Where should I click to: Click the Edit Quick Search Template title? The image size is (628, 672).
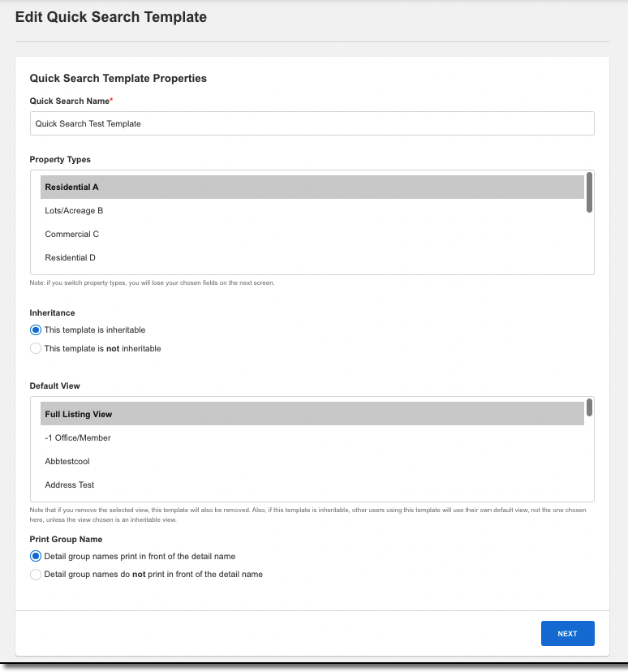click(x=110, y=16)
